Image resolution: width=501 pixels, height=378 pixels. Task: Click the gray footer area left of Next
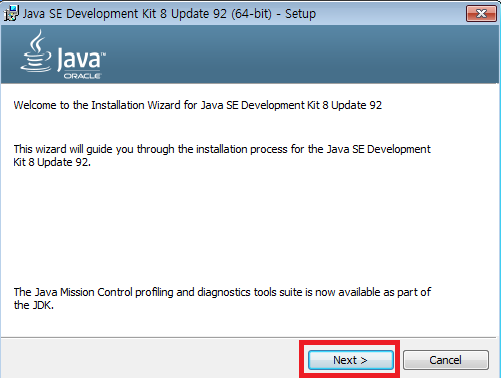tap(150, 358)
